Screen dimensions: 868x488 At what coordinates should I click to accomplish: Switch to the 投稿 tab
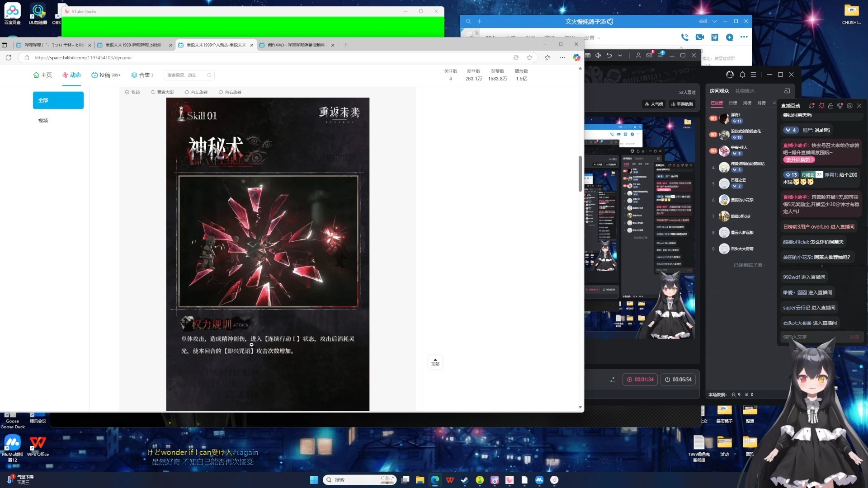(x=106, y=75)
